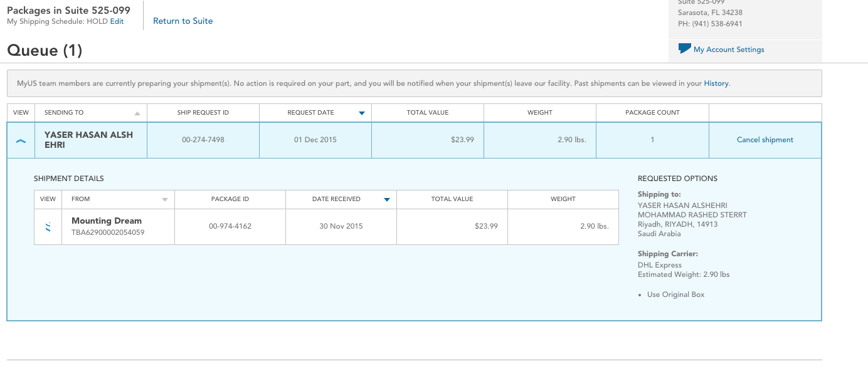Select the Mounting Dream package name
The height and width of the screenshot is (369, 868).
tap(107, 221)
